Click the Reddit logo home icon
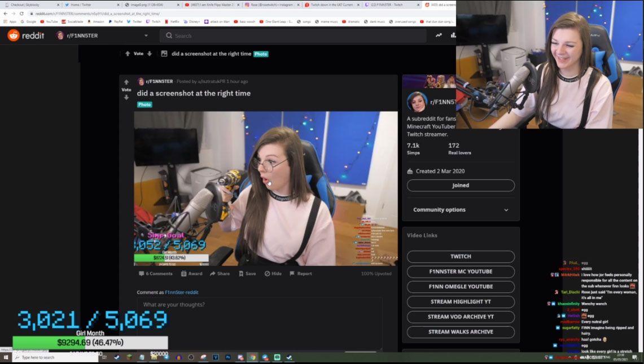The width and height of the screenshot is (644, 364). (x=14, y=36)
